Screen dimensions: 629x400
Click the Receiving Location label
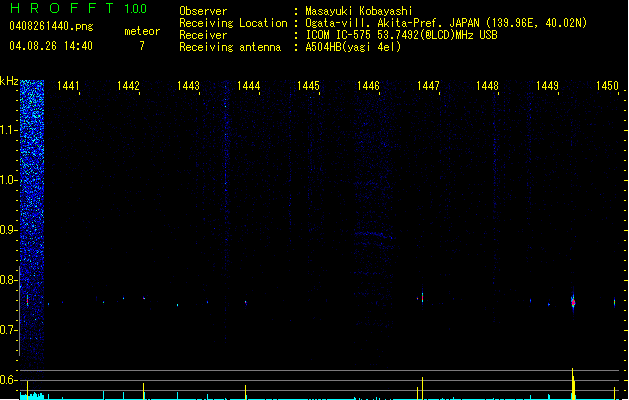pyautogui.click(x=233, y=23)
